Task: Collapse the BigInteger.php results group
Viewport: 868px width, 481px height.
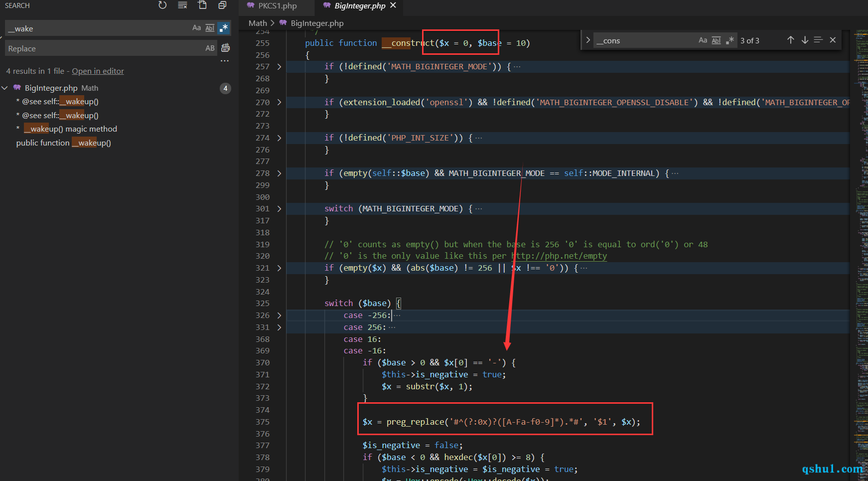Action: [5, 88]
